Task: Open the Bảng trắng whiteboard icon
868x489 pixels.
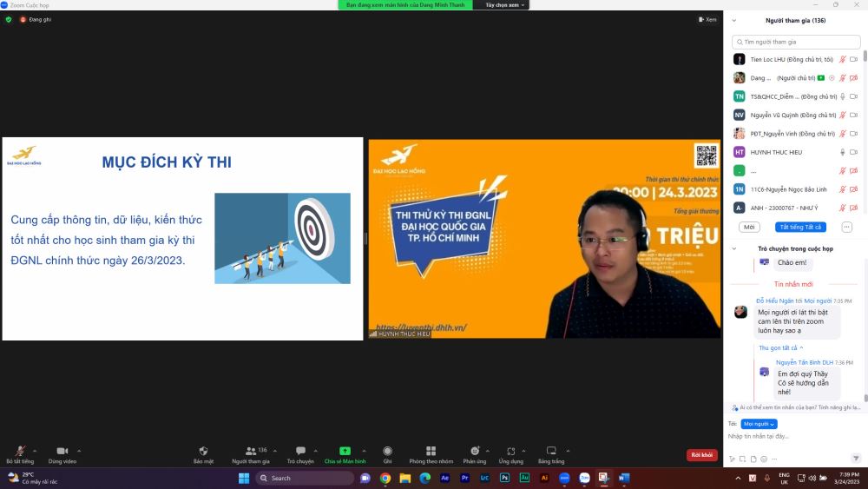Action: 550,452
